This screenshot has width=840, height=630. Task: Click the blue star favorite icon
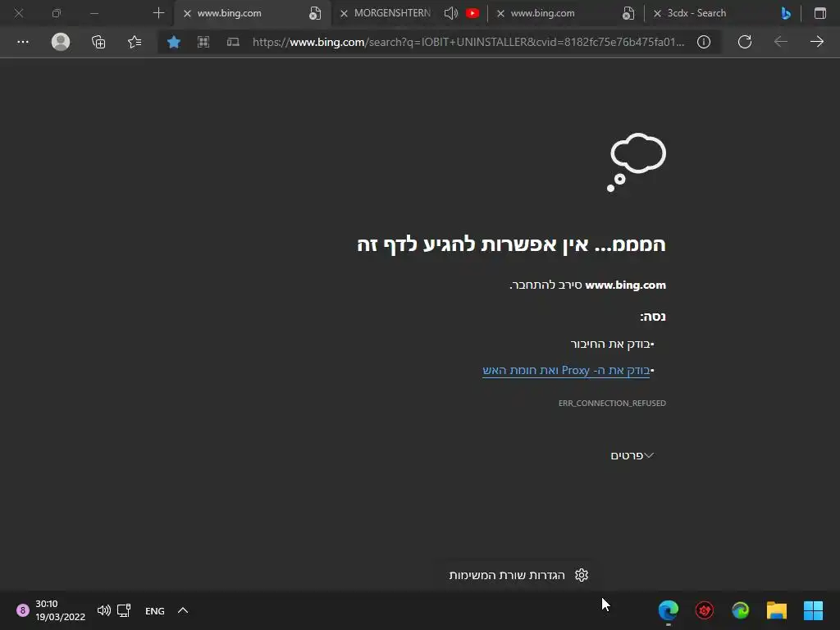click(174, 42)
